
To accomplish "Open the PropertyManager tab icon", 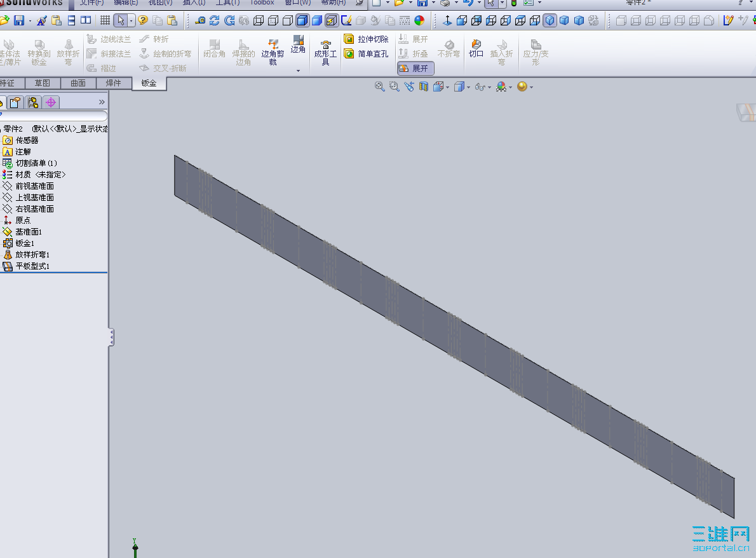I will 15,102.
